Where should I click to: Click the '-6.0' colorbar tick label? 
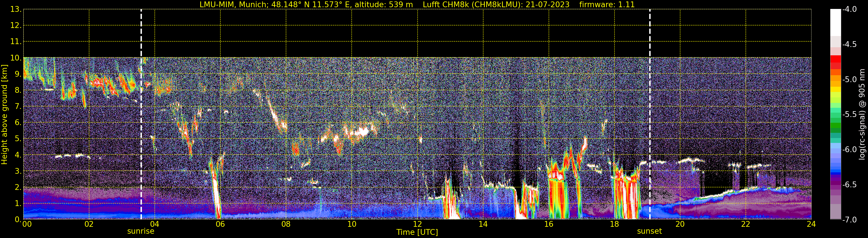coord(850,150)
